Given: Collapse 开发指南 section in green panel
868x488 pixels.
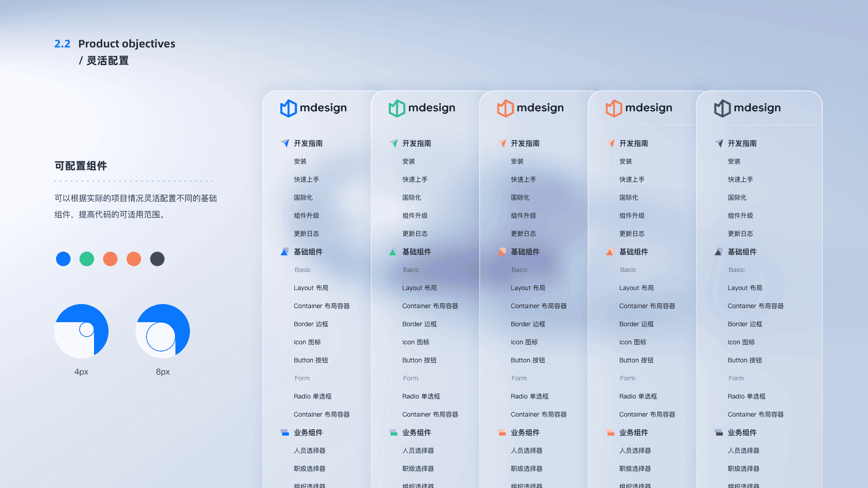Looking at the screenshot, I should [416, 143].
